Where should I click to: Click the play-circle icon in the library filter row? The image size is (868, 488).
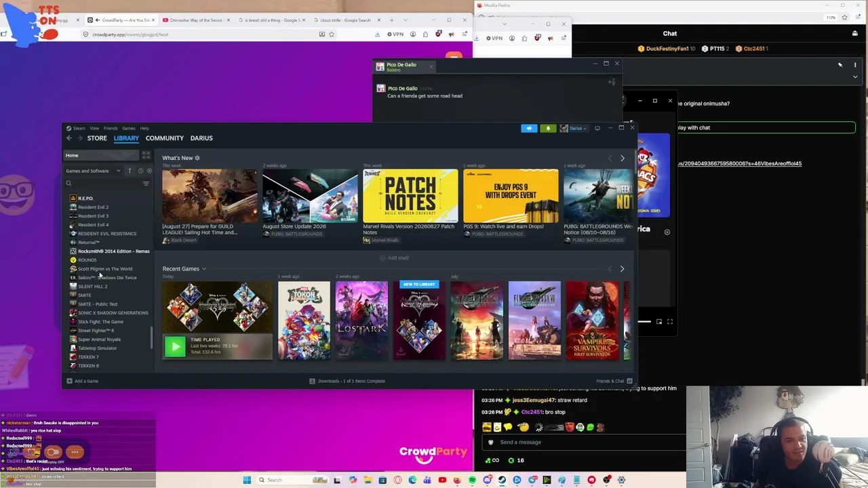point(149,171)
